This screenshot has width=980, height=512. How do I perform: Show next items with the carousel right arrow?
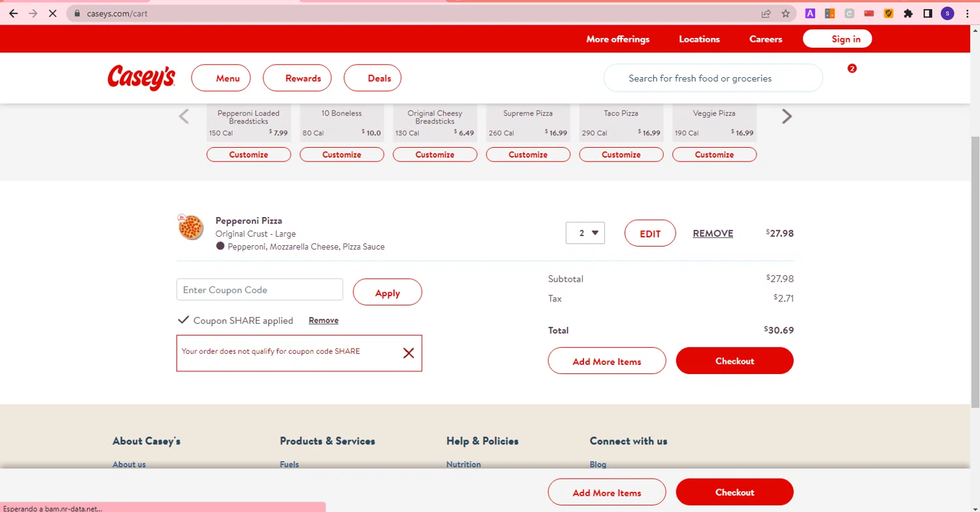click(787, 116)
